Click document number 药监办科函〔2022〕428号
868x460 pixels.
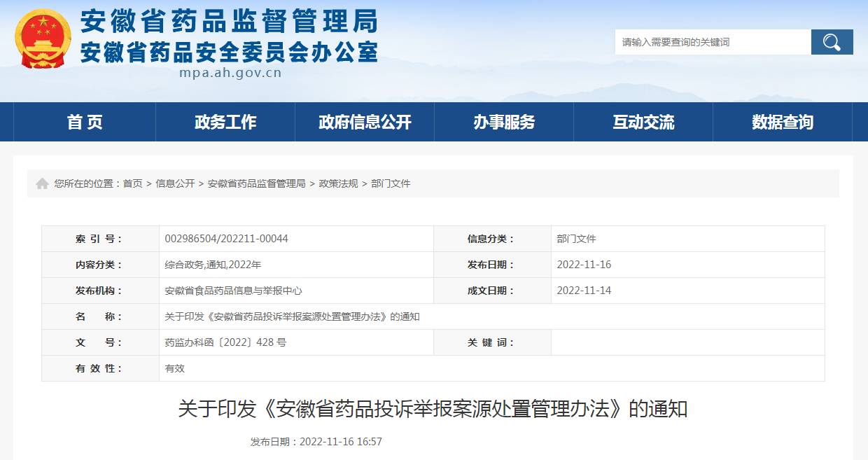(225, 342)
